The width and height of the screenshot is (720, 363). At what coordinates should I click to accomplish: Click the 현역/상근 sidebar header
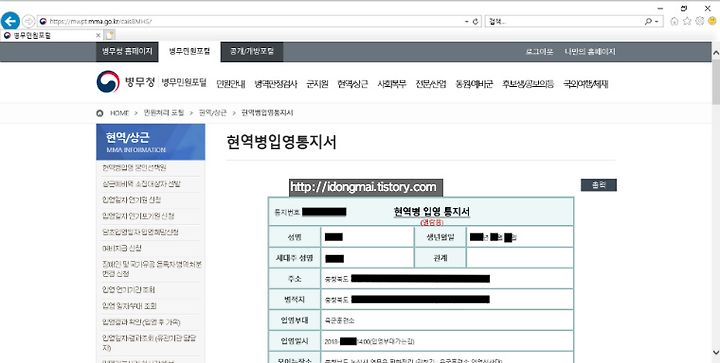point(151,142)
